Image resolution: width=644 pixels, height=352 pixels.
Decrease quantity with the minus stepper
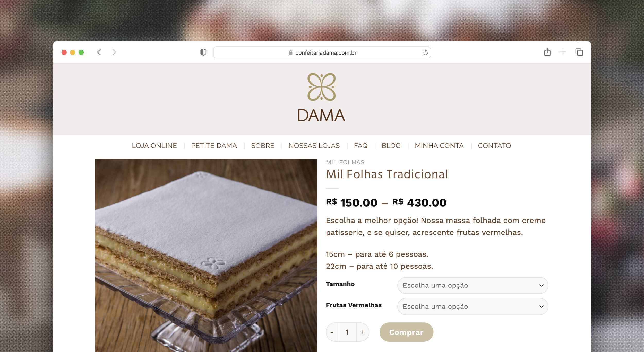coord(332,332)
